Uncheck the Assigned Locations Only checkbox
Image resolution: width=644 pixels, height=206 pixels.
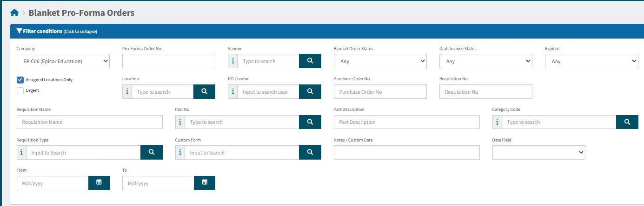coord(20,80)
